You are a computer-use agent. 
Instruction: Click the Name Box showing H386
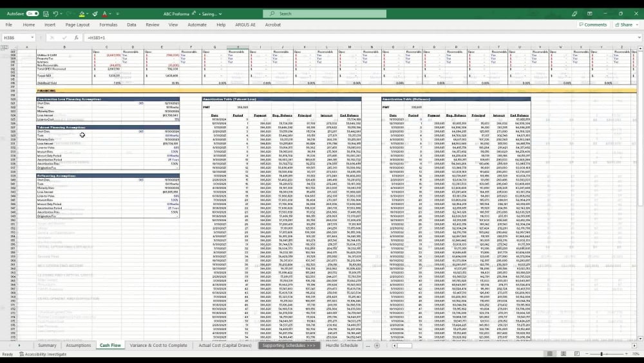(x=15, y=37)
